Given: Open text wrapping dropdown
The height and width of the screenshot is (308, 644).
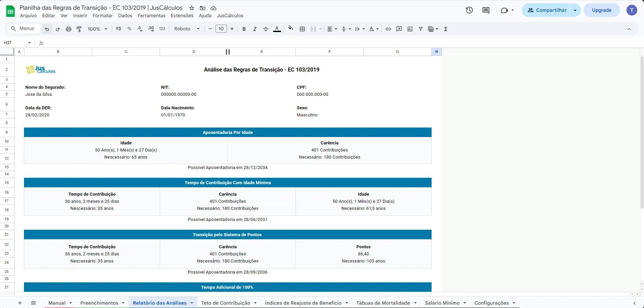Looking at the screenshot, I should (x=360, y=29).
